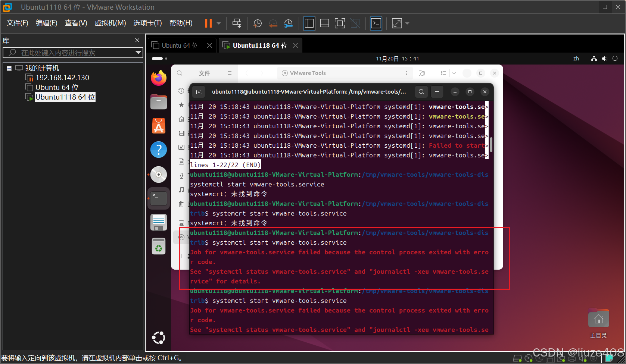626x364 pixels.
Task: Search in the Files window
Action: pyautogui.click(x=180, y=73)
